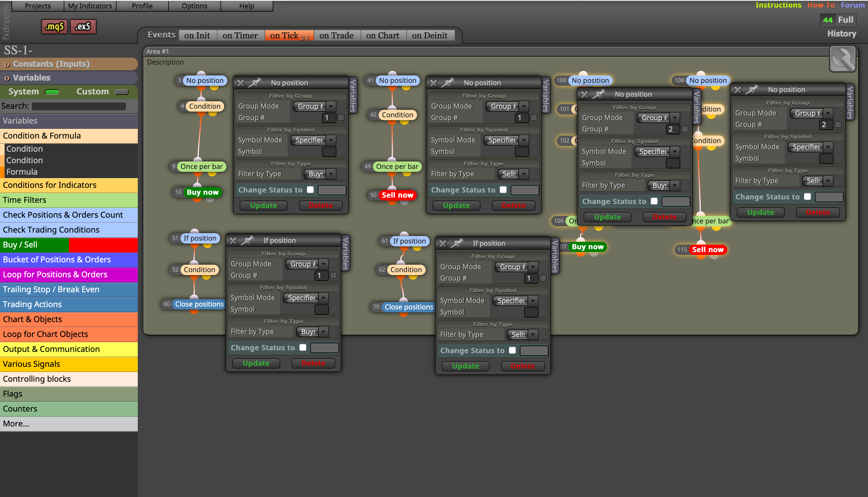The height and width of the screenshot is (497, 868).
Task: Switch to the on Chart event tab
Action: (383, 36)
